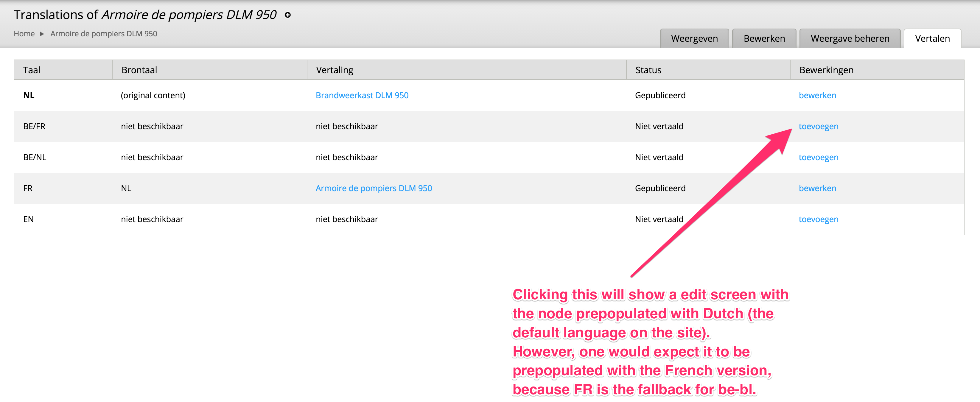Go to the Home breadcrumb link
This screenshot has height=402, width=980.
click(x=24, y=34)
